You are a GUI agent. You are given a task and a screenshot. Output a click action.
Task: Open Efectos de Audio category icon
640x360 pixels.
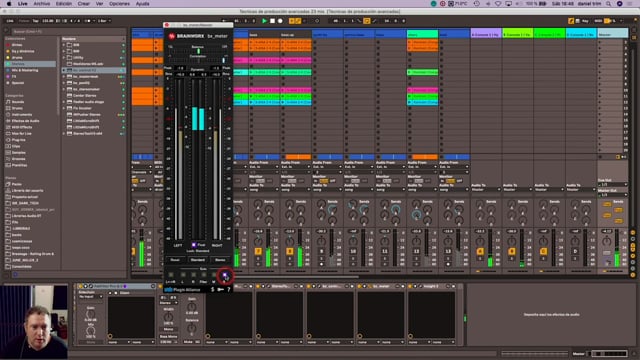[x=8, y=121]
